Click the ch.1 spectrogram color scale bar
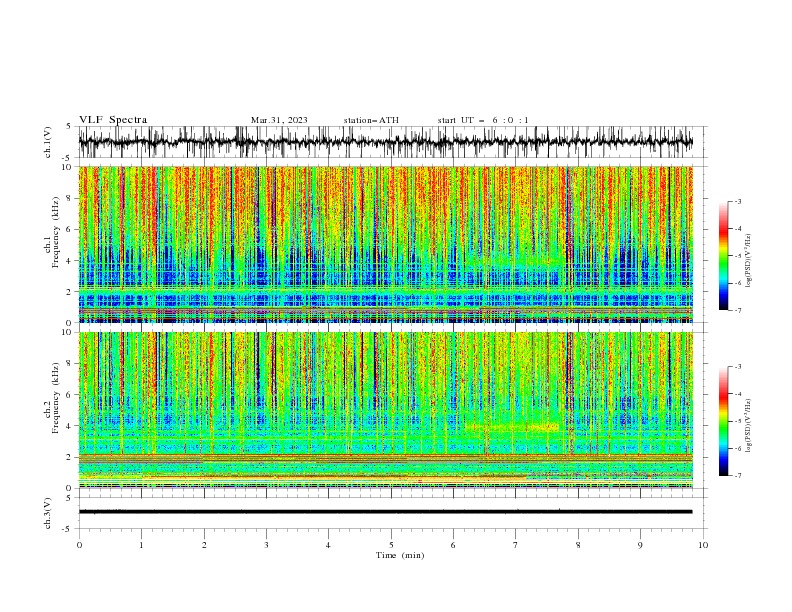Screen dimensions: 792x612 pos(723,256)
